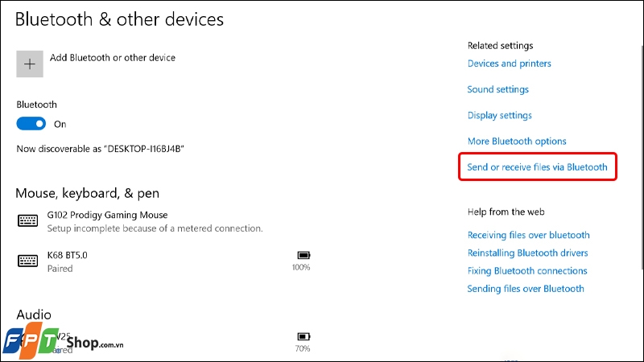Viewport: 644px width, 362px height.
Task: Open Reinstalling Bluetooth drivers help link
Action: (x=528, y=253)
